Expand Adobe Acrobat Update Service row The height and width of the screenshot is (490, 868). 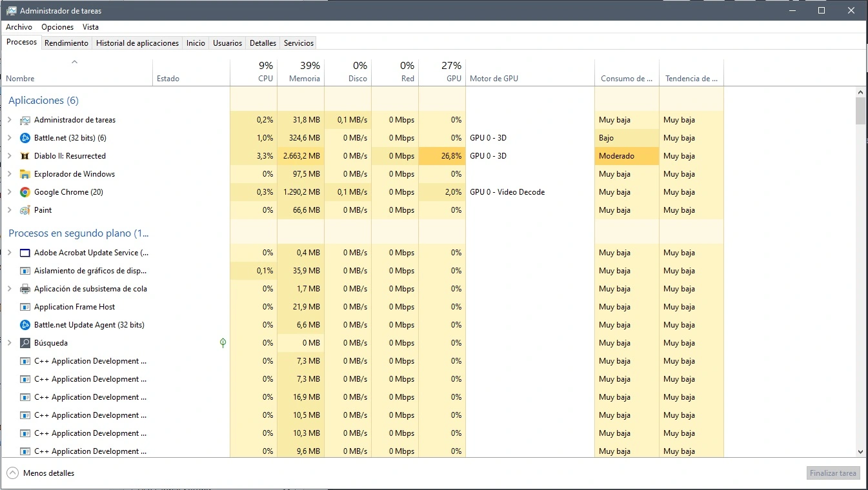click(9, 253)
